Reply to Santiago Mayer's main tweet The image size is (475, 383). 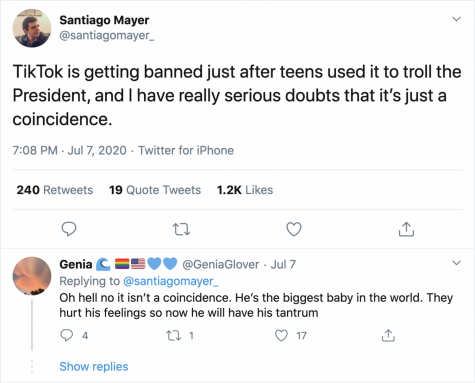coord(69,229)
